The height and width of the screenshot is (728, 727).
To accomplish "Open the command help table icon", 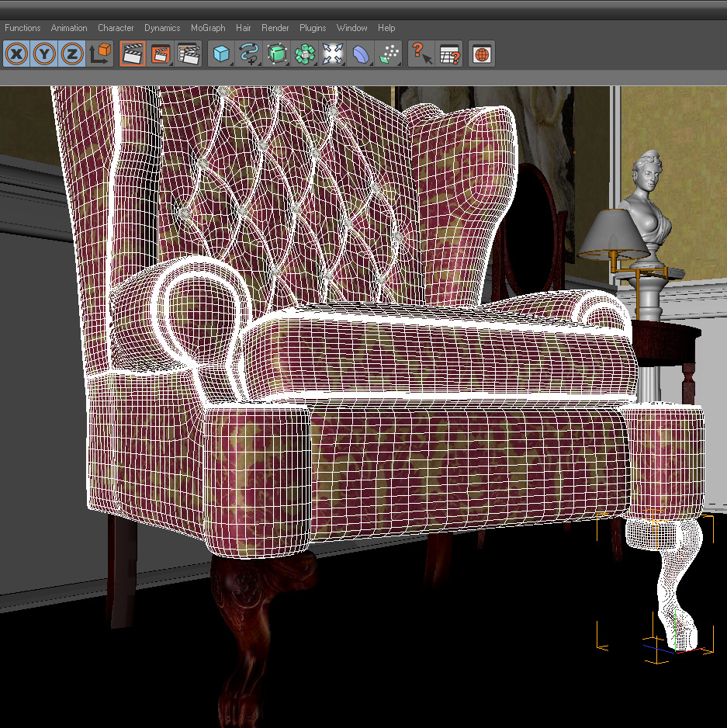I will (x=449, y=54).
